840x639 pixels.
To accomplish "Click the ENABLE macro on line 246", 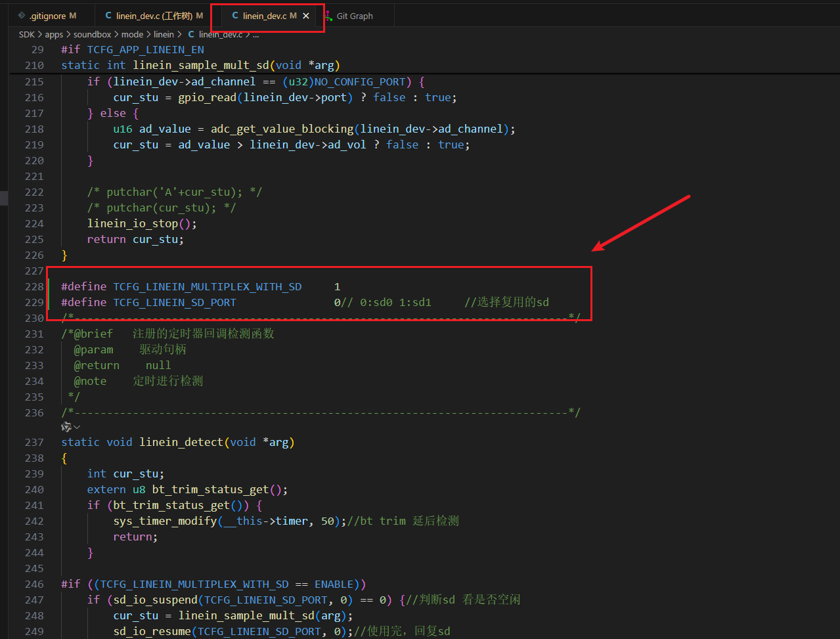I will click(334, 584).
